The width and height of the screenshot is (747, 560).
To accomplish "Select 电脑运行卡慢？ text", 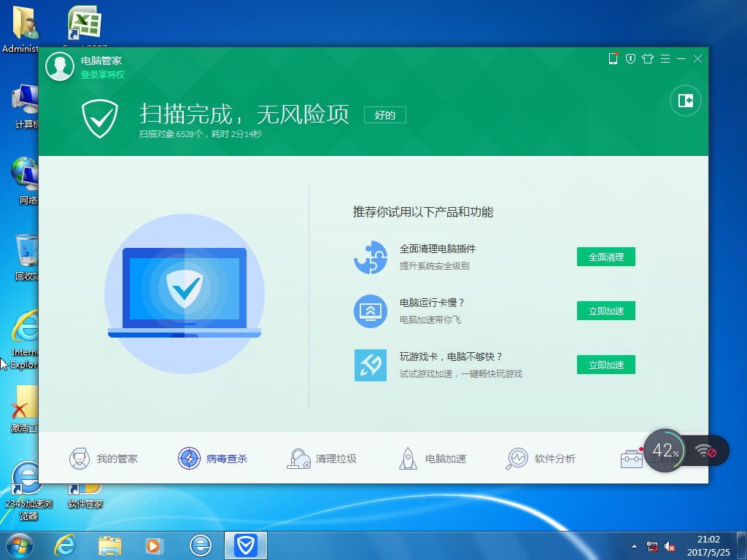I will (x=432, y=303).
